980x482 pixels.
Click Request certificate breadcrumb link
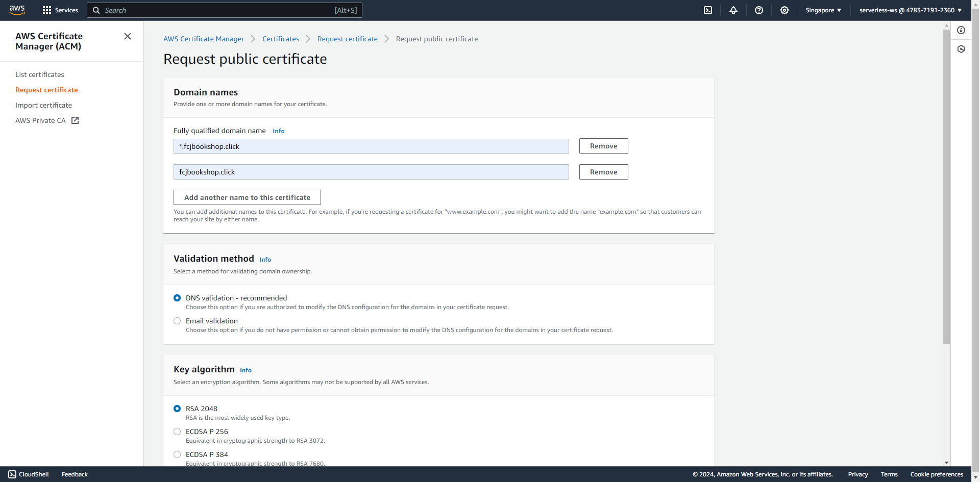click(x=348, y=39)
